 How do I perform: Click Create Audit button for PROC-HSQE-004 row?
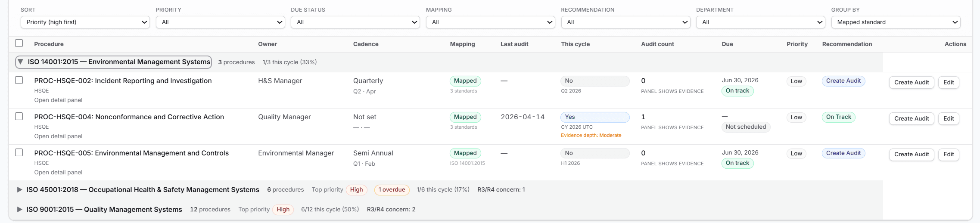[912, 118]
